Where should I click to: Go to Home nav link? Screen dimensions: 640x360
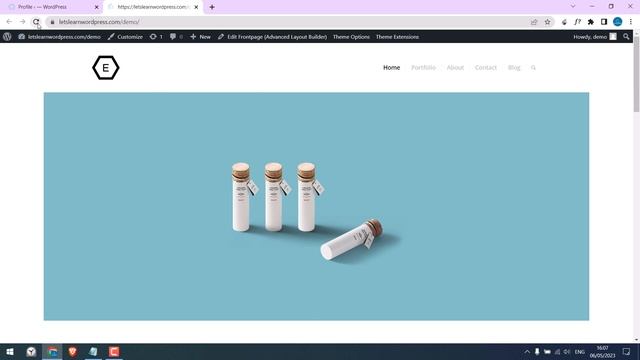pyautogui.click(x=391, y=68)
